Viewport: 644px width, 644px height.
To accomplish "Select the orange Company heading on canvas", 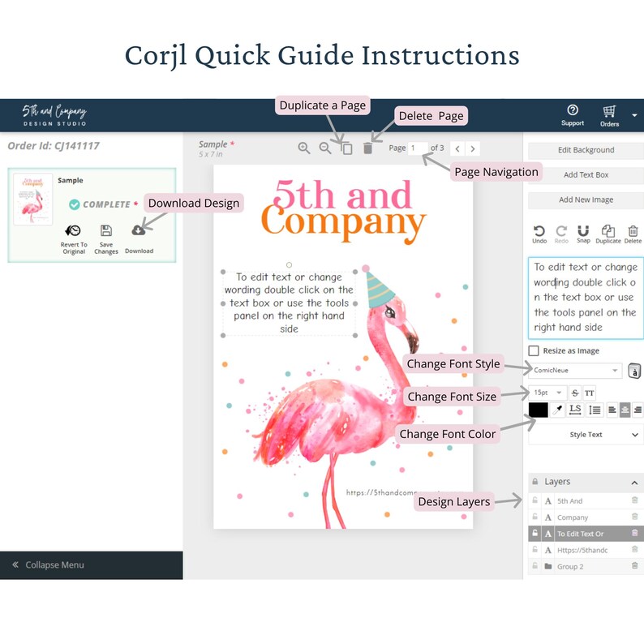I will pyautogui.click(x=343, y=224).
